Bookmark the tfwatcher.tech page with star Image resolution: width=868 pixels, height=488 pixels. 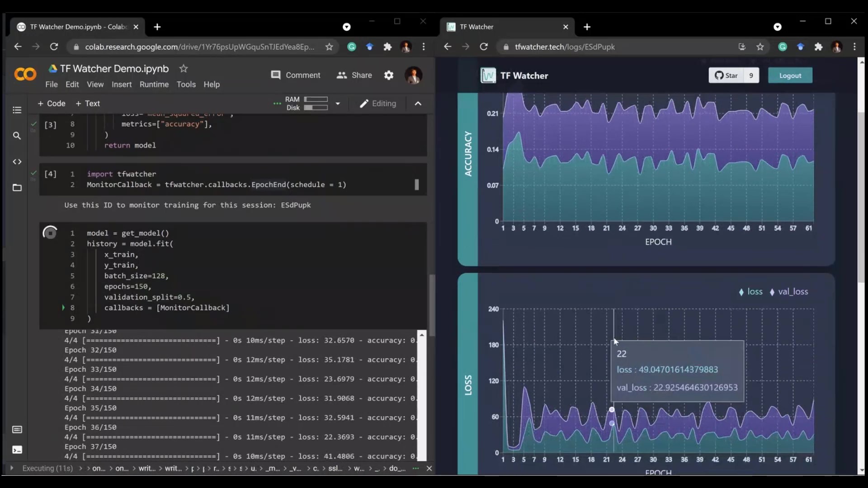(x=760, y=47)
